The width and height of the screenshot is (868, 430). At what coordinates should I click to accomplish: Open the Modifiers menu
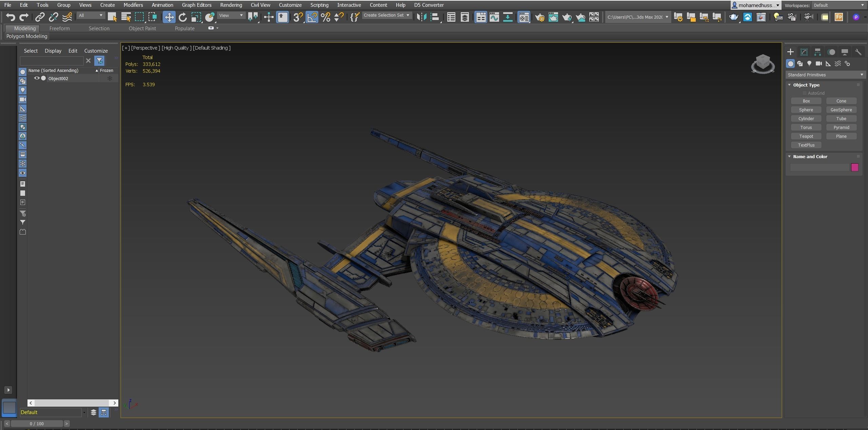click(x=133, y=5)
